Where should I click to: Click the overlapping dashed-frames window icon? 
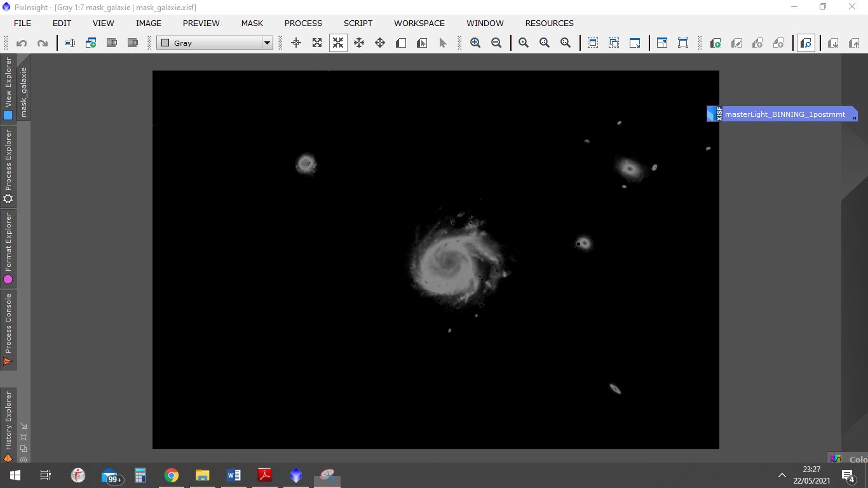coord(614,43)
